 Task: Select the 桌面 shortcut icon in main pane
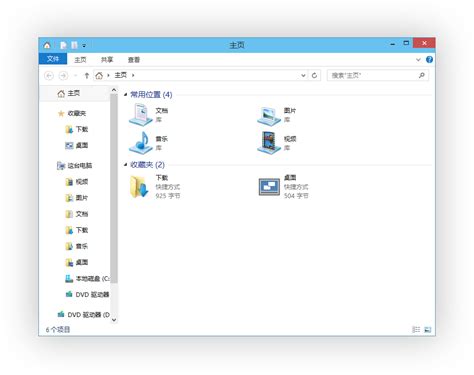pyautogui.click(x=269, y=187)
